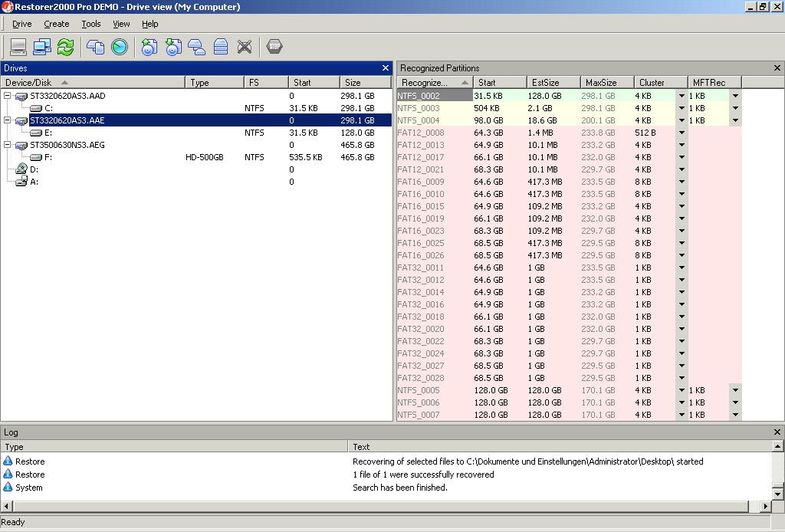Open Cluster dropdown for FAT16_0009 row

pyautogui.click(x=682, y=182)
